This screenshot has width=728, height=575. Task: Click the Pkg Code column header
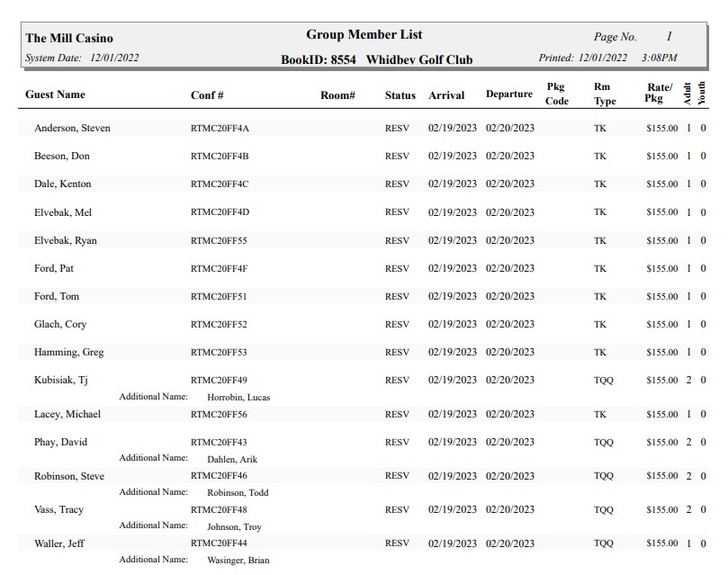(557, 94)
